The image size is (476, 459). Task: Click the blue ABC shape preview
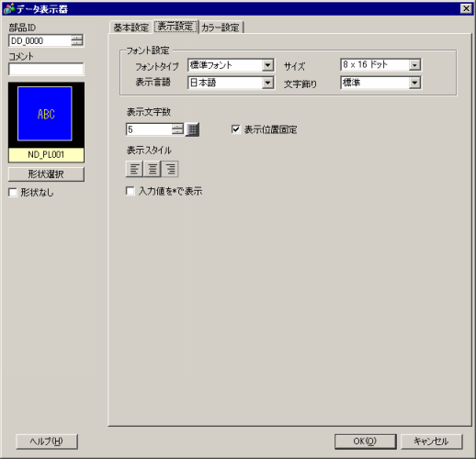tap(45, 114)
